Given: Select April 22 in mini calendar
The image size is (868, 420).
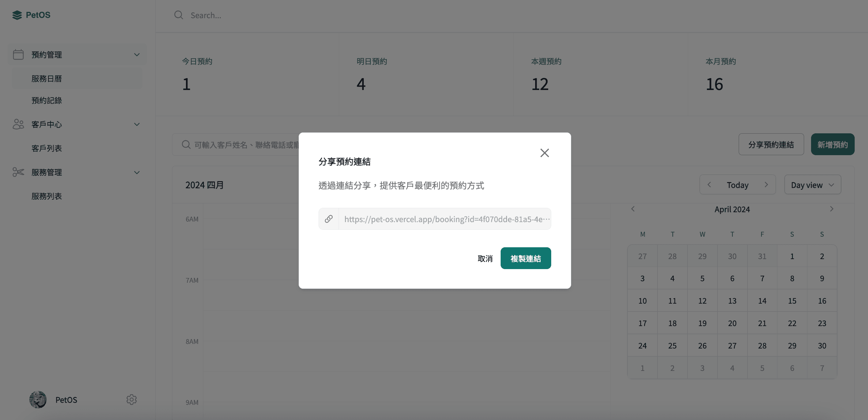Looking at the screenshot, I should pyautogui.click(x=792, y=323).
